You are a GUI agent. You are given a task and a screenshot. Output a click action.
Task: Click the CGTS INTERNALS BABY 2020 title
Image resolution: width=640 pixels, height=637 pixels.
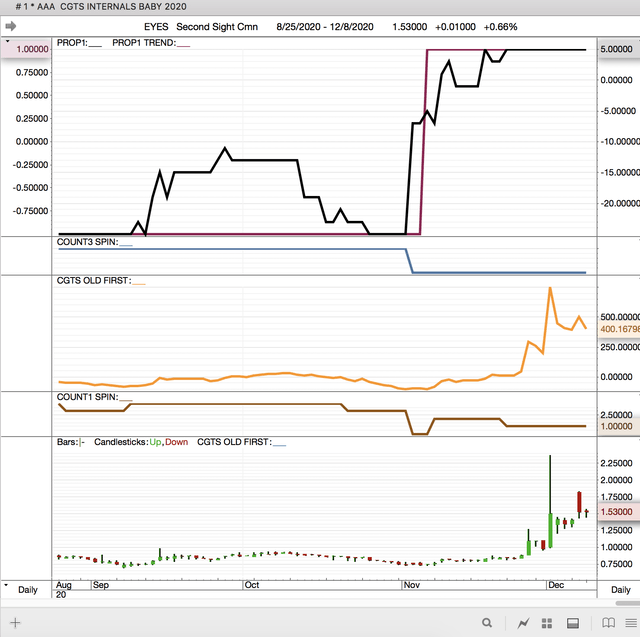pos(123,7)
